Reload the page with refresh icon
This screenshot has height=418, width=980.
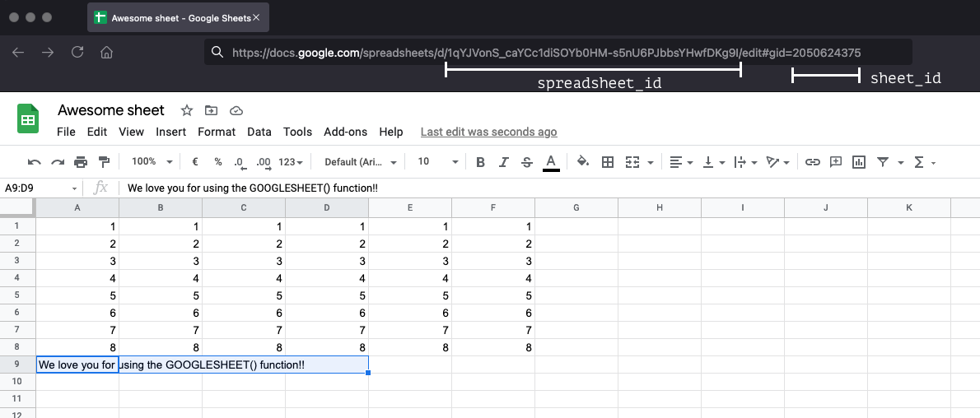(x=77, y=52)
